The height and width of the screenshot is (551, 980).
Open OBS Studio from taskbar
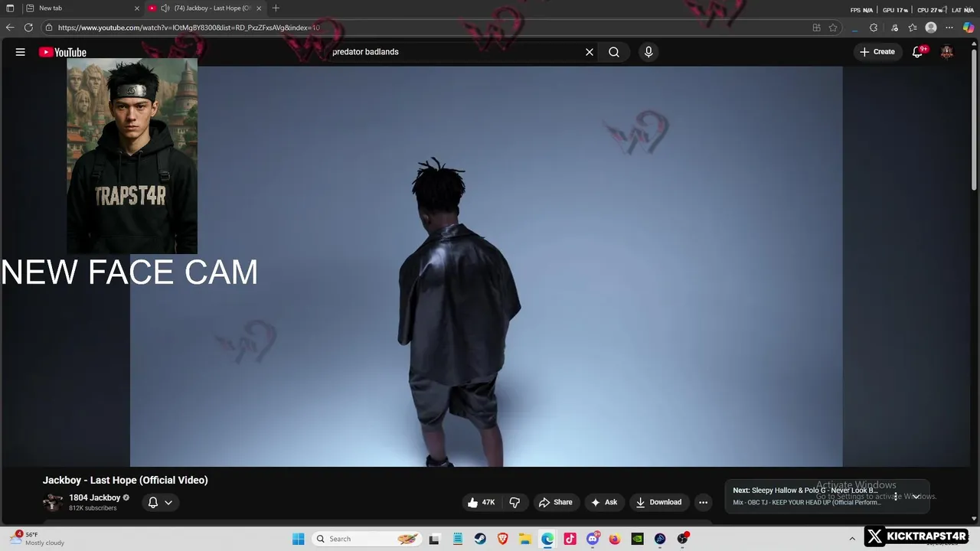pos(682,539)
